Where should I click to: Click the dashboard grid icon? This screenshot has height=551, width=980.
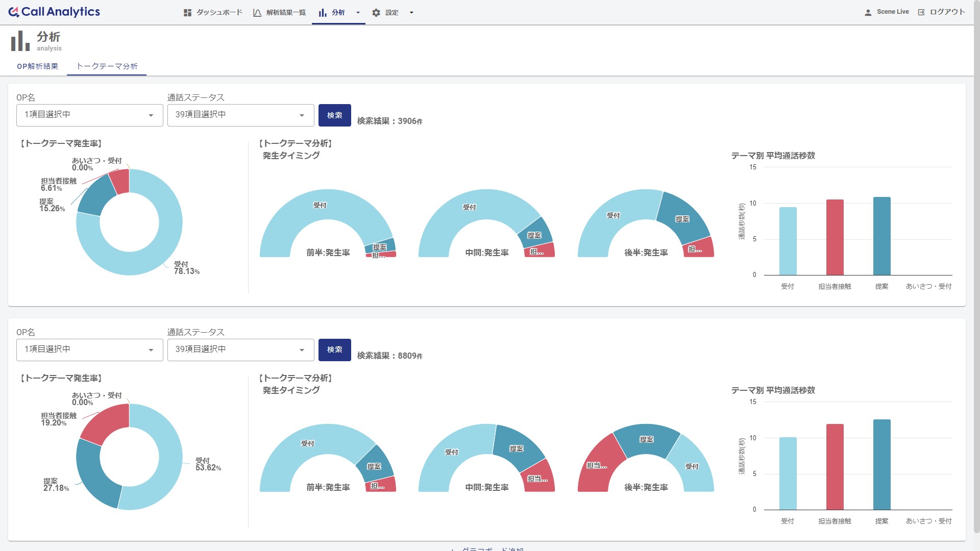(187, 13)
